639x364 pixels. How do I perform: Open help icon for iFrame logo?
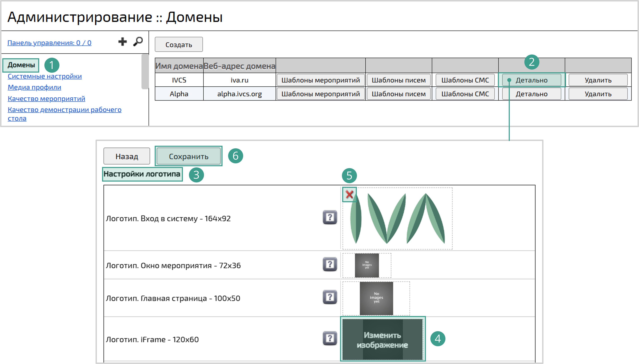[x=330, y=338]
